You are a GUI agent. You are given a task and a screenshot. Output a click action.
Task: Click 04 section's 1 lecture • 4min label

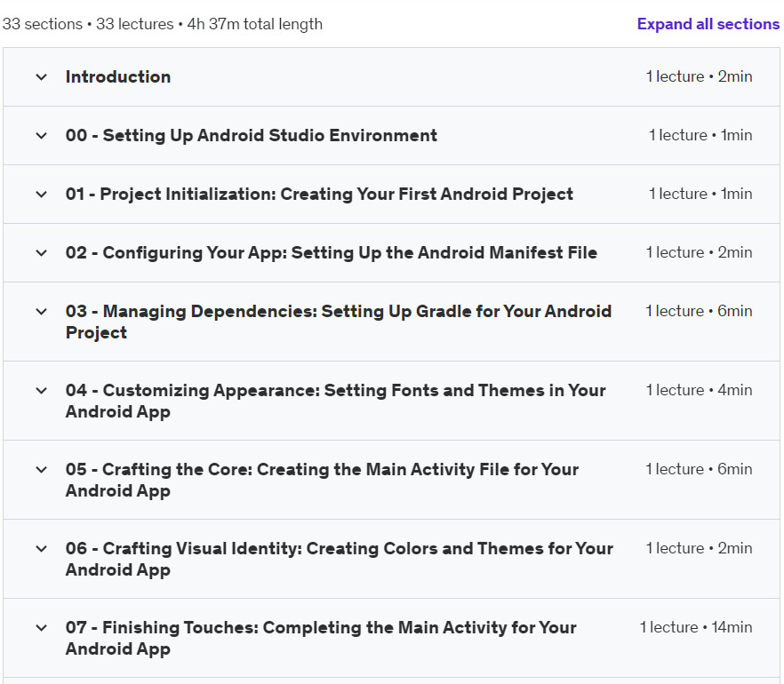[x=699, y=390]
